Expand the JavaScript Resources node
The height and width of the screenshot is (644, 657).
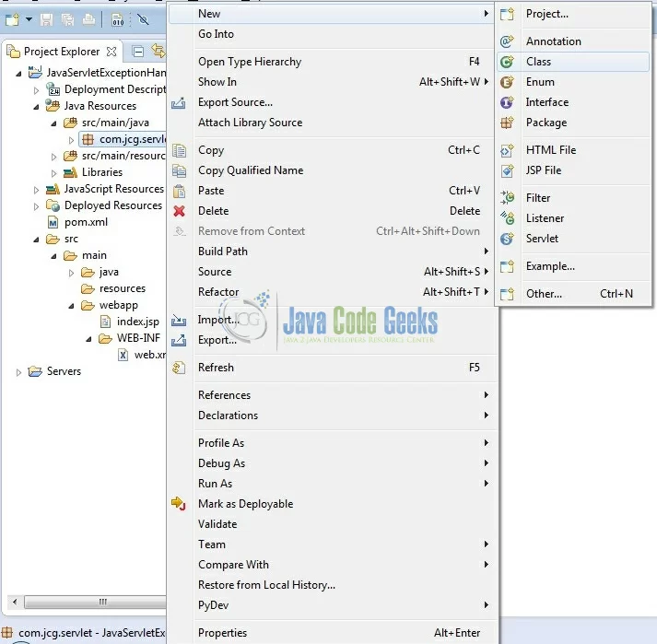coord(37,190)
